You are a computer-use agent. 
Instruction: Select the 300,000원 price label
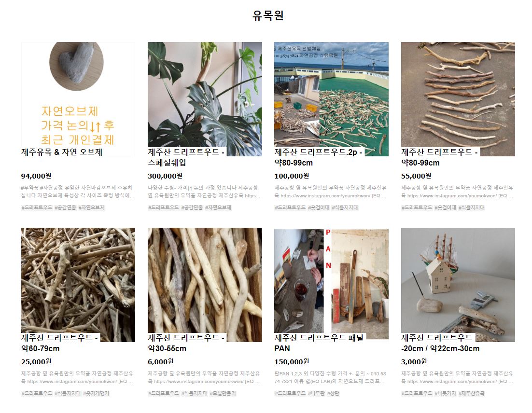165,176
